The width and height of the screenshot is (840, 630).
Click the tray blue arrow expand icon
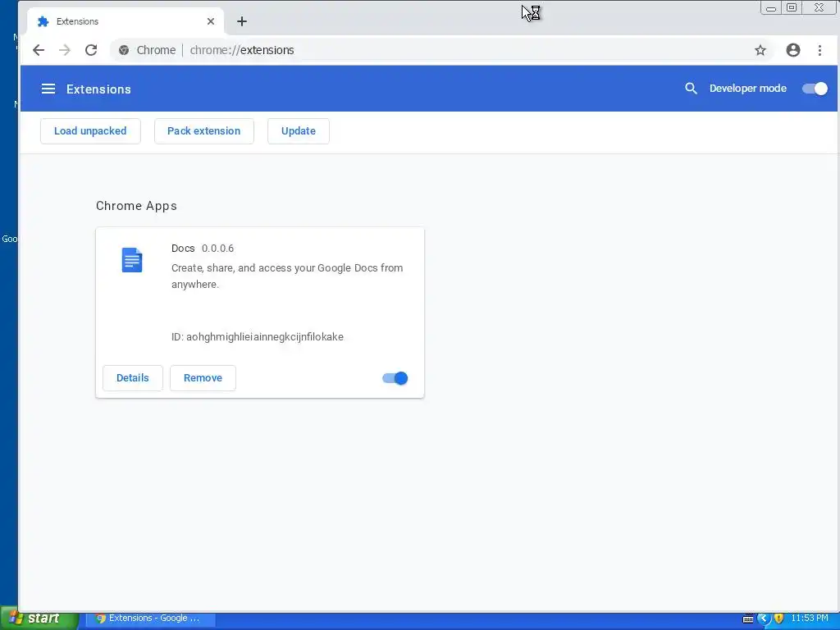[764, 619]
